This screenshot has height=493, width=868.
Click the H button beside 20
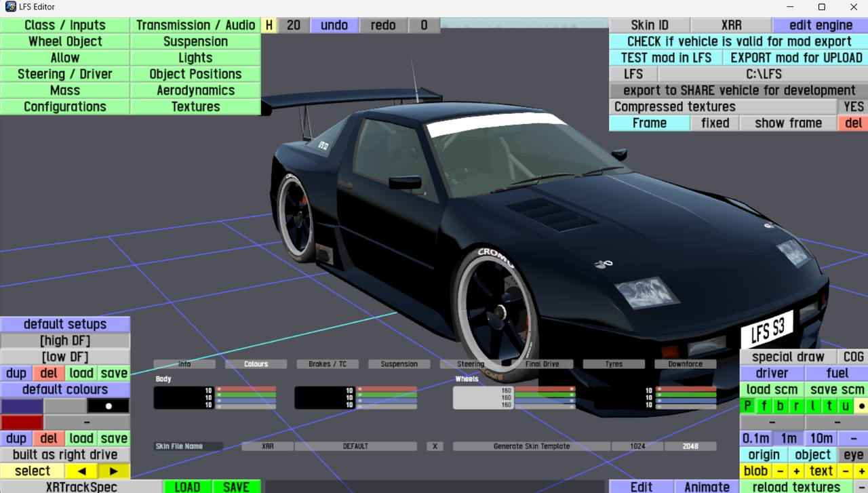pyautogui.click(x=269, y=25)
